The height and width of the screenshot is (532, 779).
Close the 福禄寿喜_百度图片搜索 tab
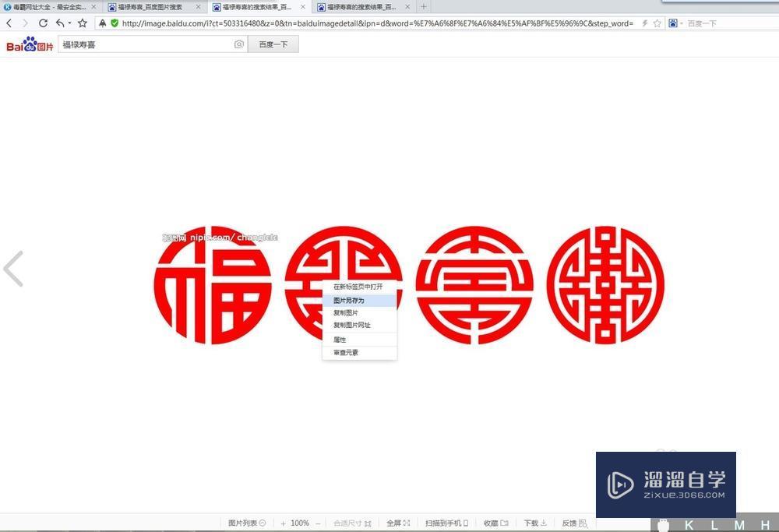coord(198,7)
